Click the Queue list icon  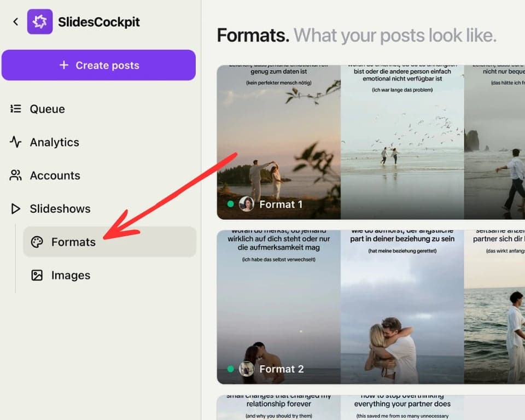(x=16, y=108)
